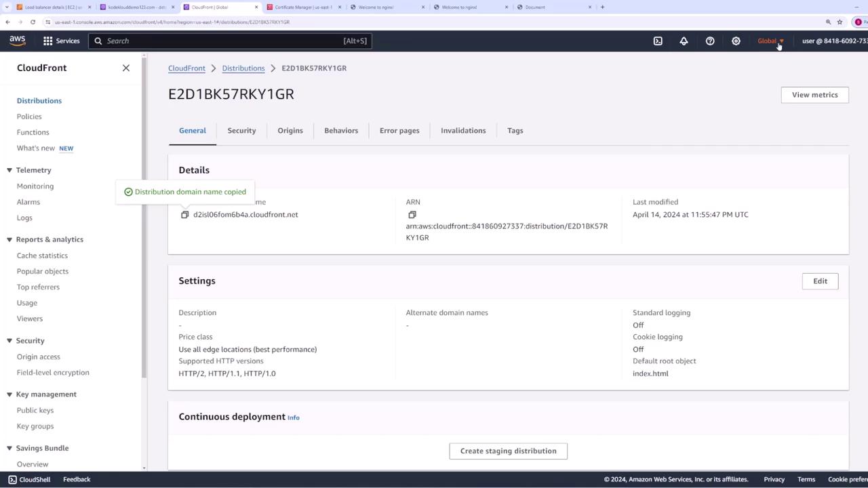The height and width of the screenshot is (488, 868).
Task: Open Monitoring under Telemetry
Action: (x=35, y=186)
